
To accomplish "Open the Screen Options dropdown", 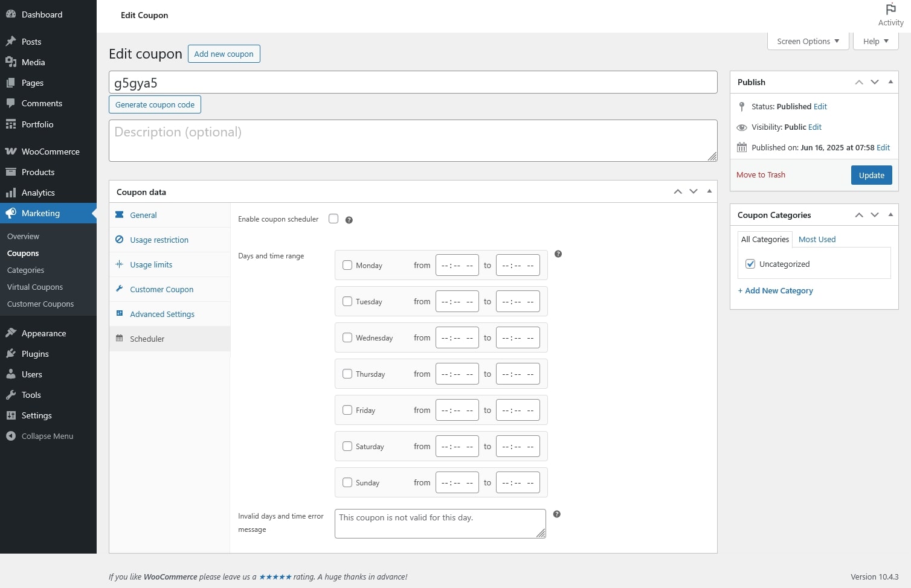I will (x=808, y=41).
